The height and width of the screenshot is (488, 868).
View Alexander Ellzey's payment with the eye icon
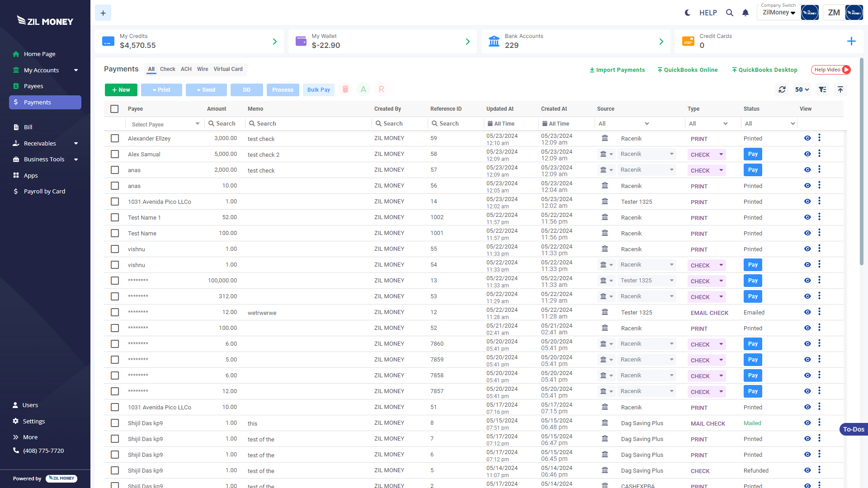pyautogui.click(x=807, y=138)
